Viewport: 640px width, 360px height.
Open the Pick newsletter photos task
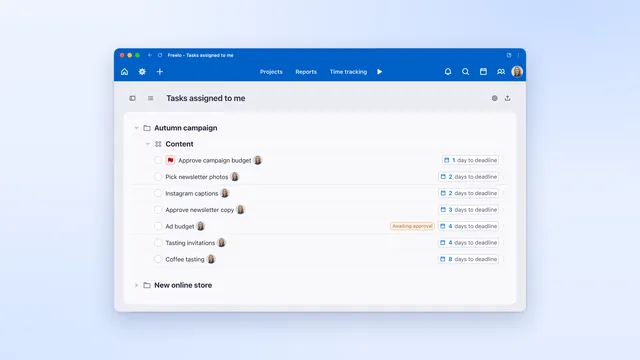pyautogui.click(x=197, y=177)
